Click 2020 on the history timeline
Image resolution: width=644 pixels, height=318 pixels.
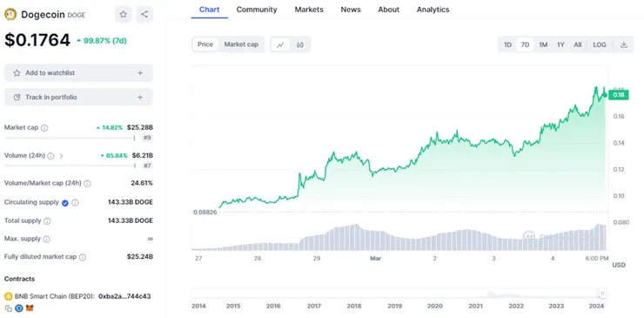point(434,306)
